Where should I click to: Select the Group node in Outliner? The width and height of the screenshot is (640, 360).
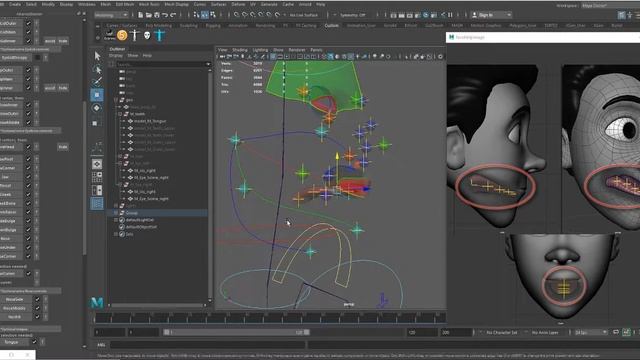click(x=131, y=213)
